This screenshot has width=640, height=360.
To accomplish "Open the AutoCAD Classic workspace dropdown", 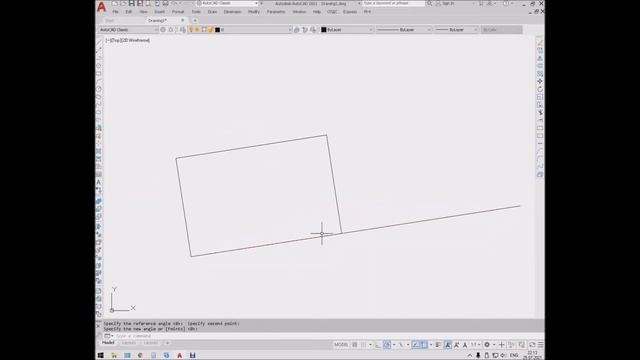I will point(128,30).
